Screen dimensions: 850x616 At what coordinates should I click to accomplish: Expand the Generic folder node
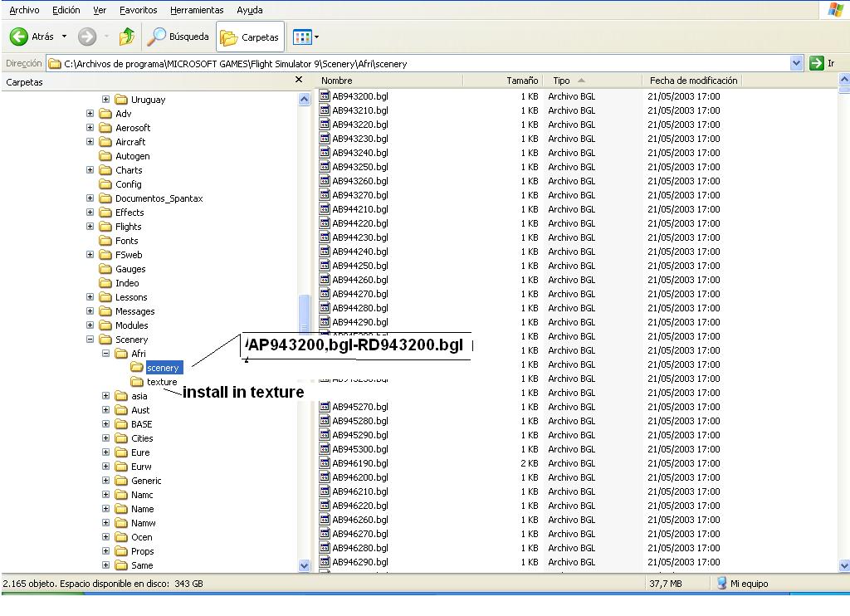click(105, 481)
